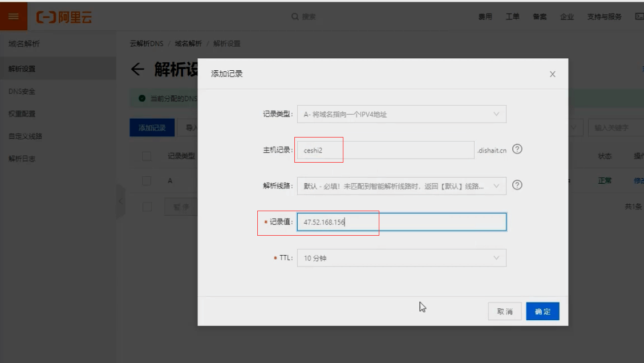The image size is (644, 363).
Task: Click the help icon next to 主机记录
Action: tap(517, 149)
